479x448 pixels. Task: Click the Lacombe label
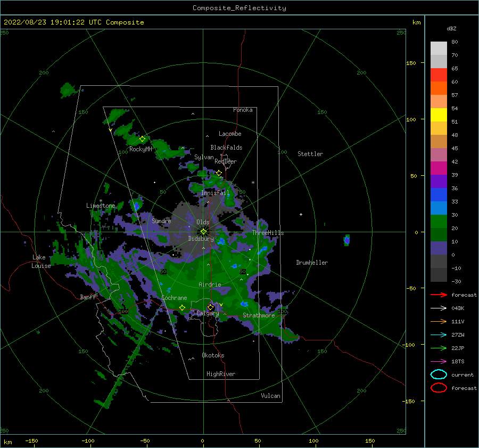230,134
